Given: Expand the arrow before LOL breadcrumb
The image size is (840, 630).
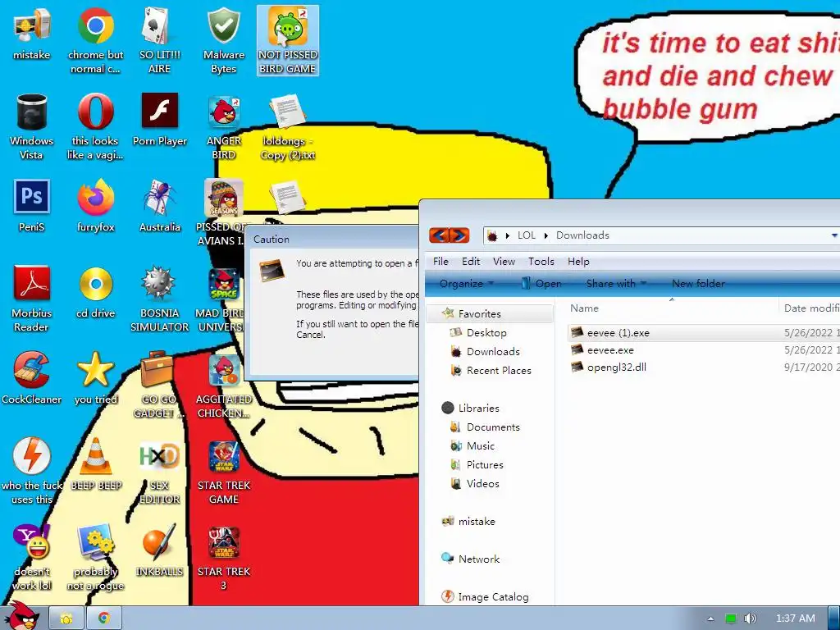Looking at the screenshot, I should coord(507,235).
